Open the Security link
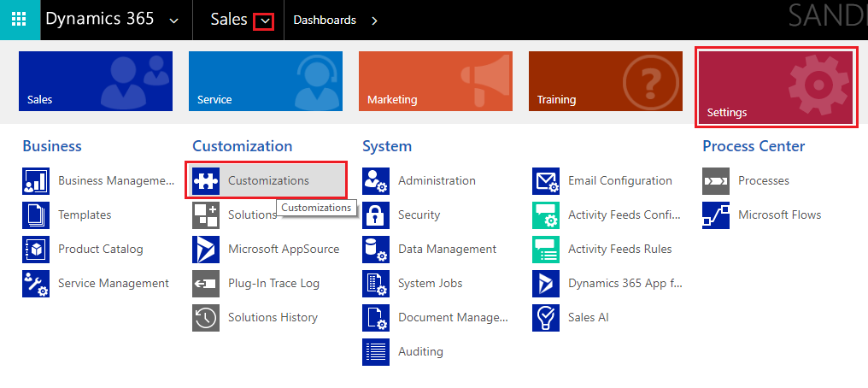Viewport: 868px width, 388px height. point(419,215)
